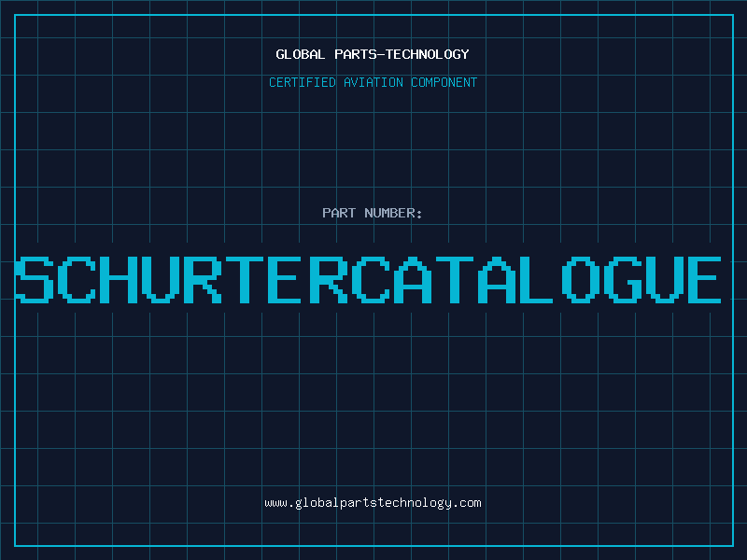747x560 pixels.
Task: Click the word CERTIFIED in the subtitle
Action: pos(302,82)
